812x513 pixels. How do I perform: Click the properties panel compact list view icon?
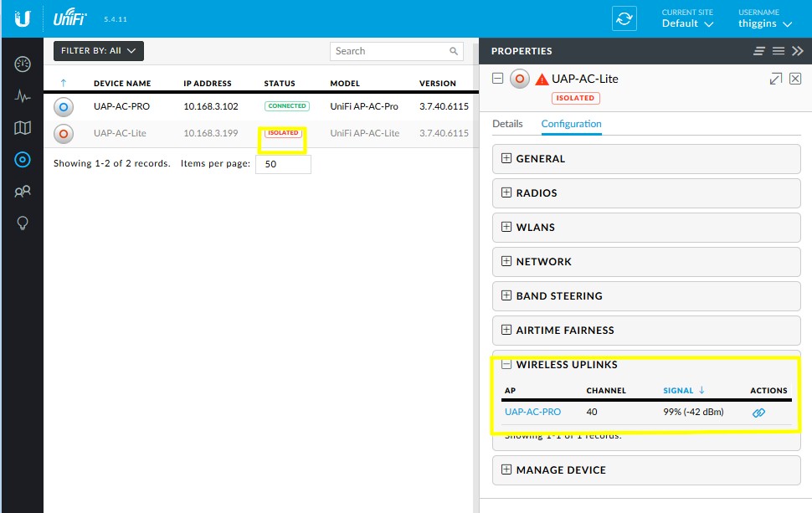click(x=759, y=51)
